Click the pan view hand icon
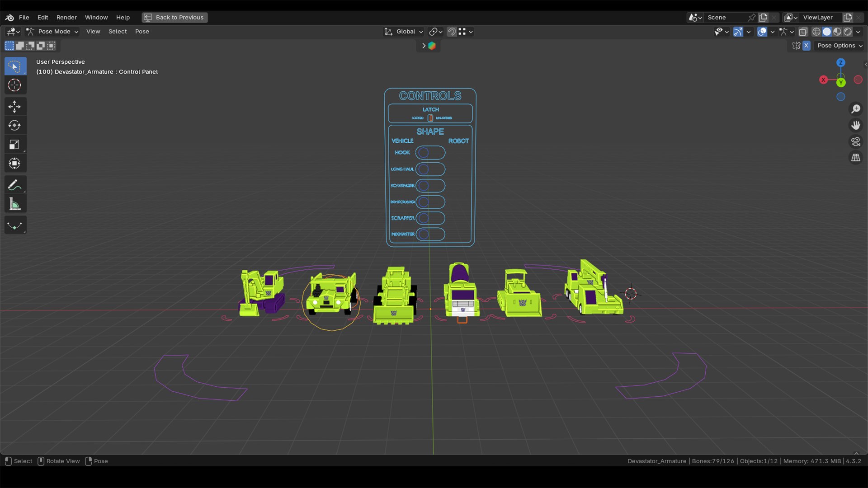Viewport: 868px width, 488px height. point(856,125)
